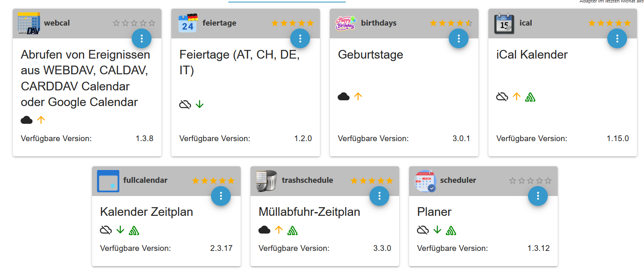
Task: Click the orange up arrow on trashschedule card
Action: 279,229
